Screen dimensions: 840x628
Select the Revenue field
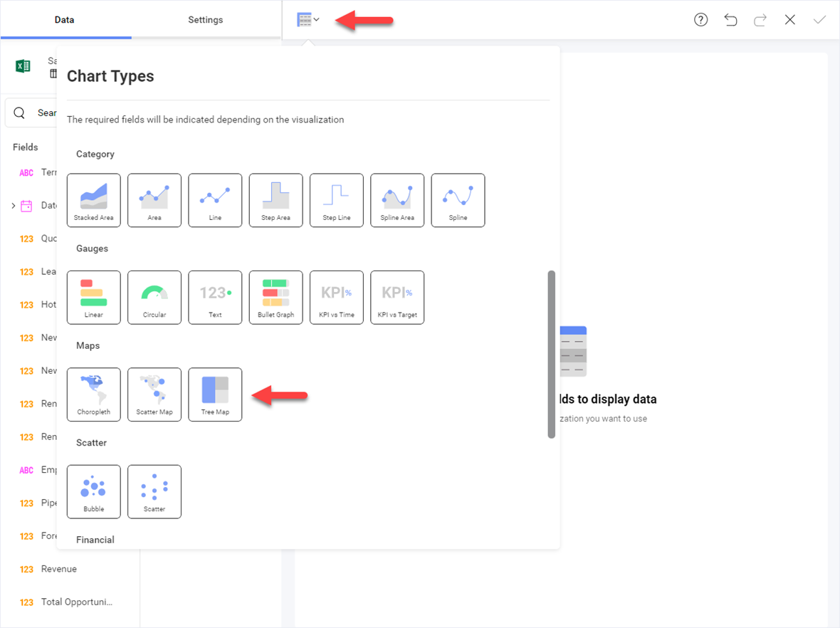[x=58, y=569]
